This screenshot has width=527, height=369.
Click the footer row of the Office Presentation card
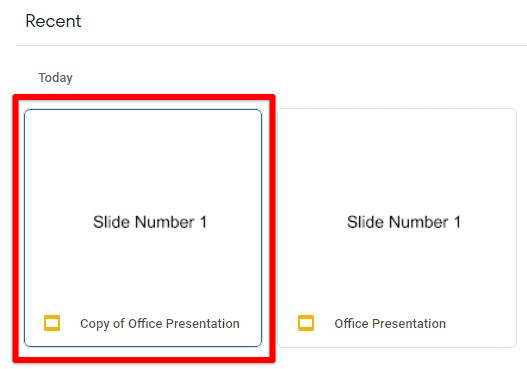pyautogui.click(x=397, y=323)
